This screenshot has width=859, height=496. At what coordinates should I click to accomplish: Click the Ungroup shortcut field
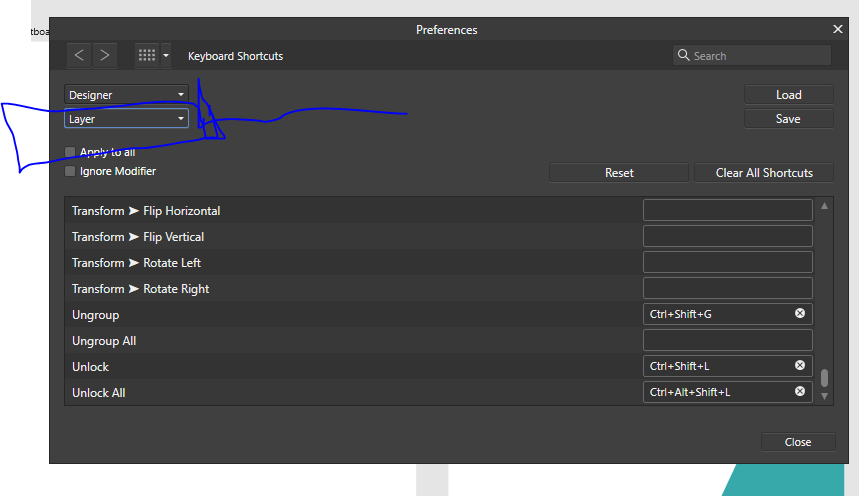728,314
